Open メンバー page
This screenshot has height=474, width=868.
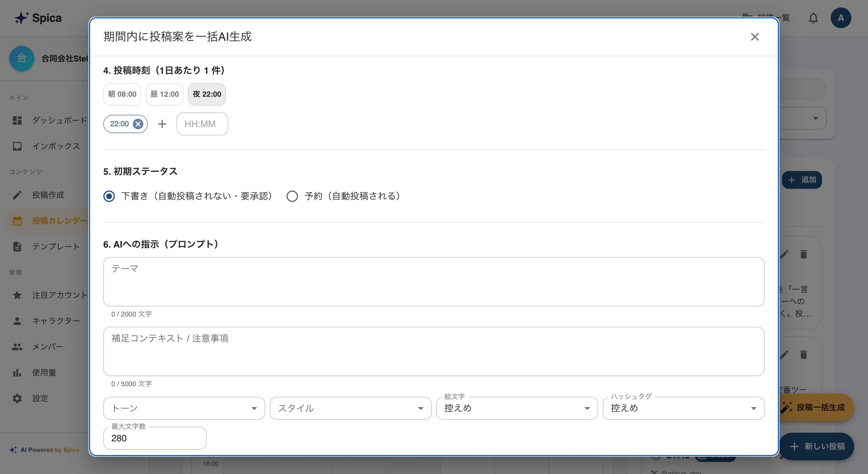tap(47, 347)
